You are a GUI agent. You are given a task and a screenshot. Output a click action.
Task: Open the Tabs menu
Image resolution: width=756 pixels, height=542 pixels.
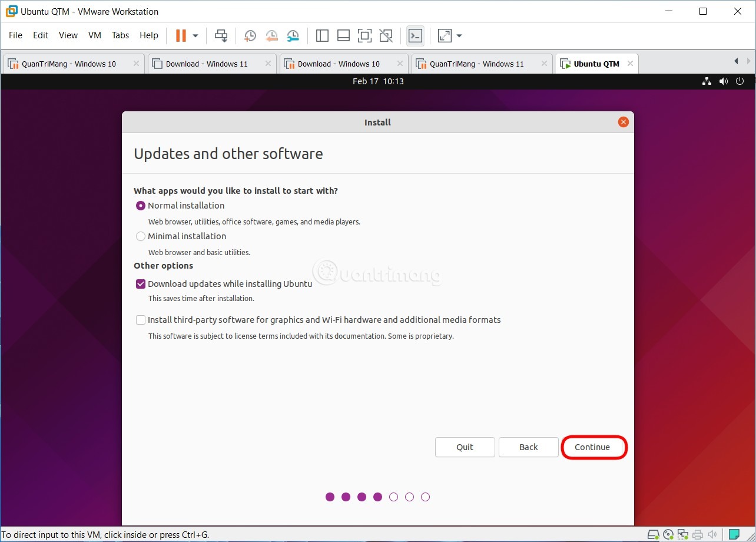point(120,35)
